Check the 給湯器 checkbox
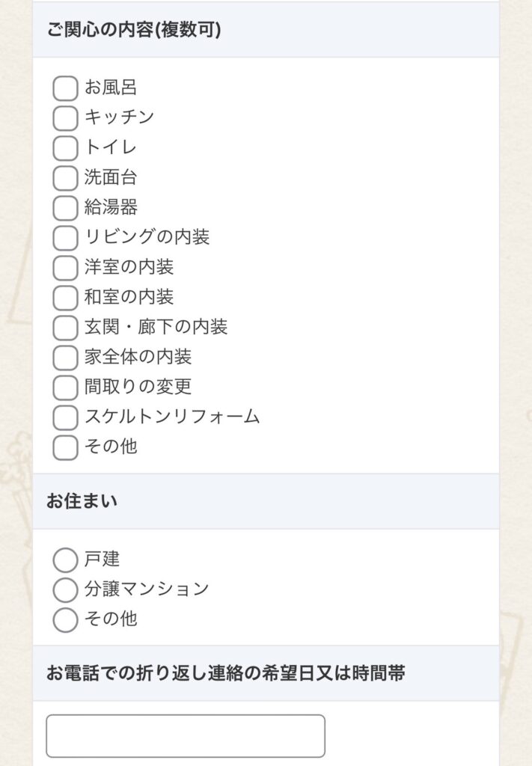Image resolution: width=532 pixels, height=766 pixels. 64,207
